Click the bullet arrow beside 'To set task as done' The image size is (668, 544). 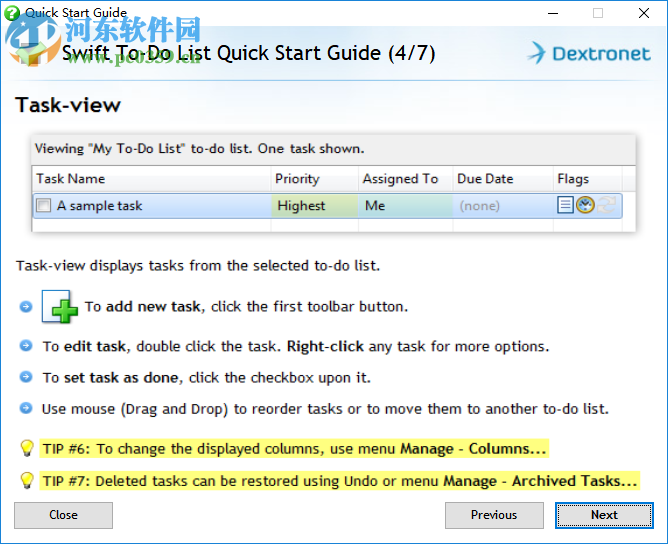pos(26,377)
